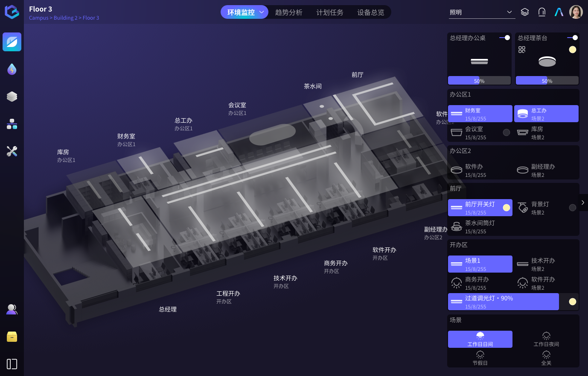Click the 商务开办 lamp icon

pos(457,283)
